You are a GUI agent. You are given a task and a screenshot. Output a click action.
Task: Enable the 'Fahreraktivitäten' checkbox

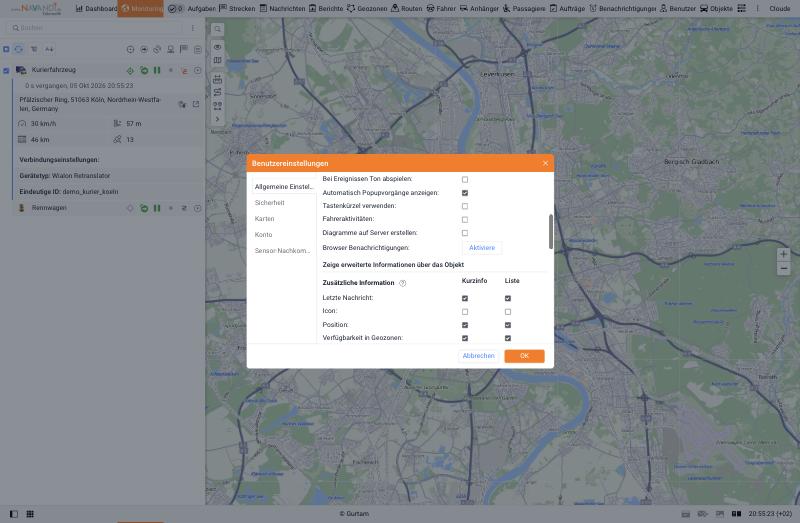click(465, 219)
